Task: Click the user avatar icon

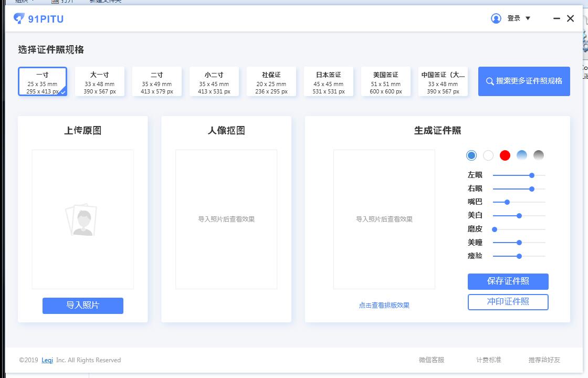Action: coord(496,18)
